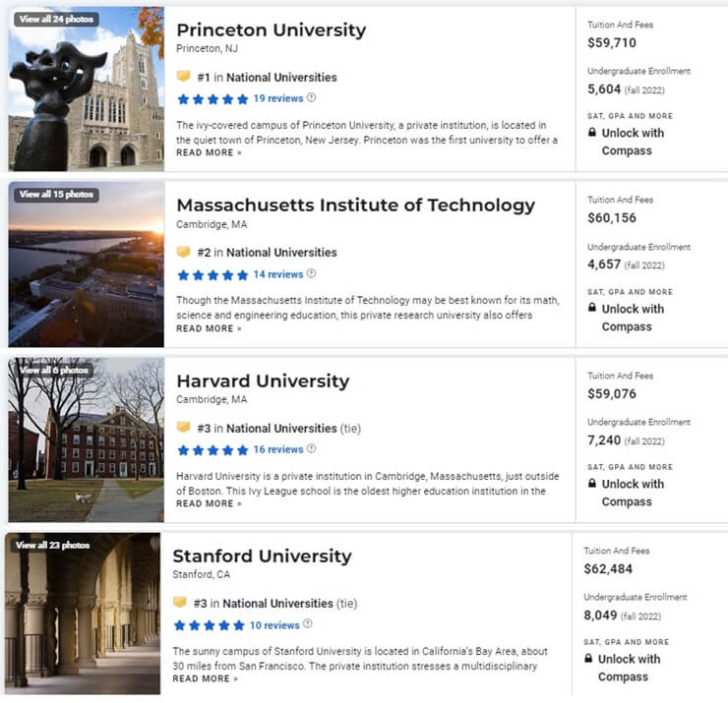
Task: Open the Princeton campus photo thumbnail
Action: [x=86, y=88]
